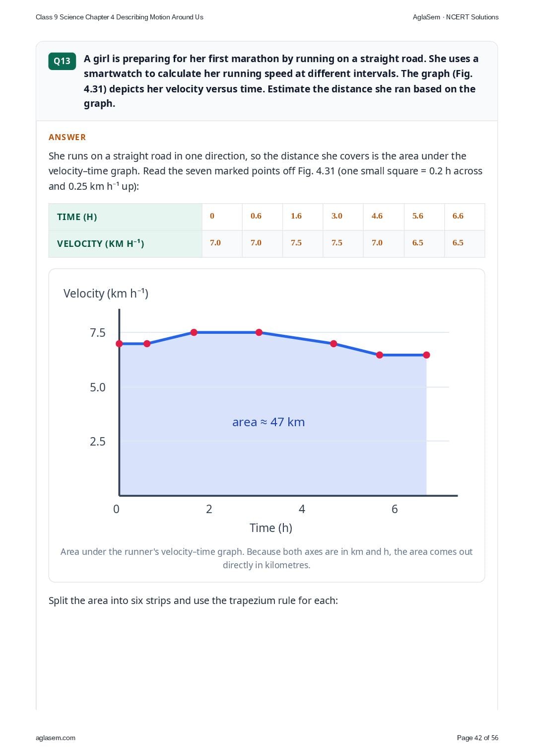Click the 'AglaSem · NCERT Solutions' header text
Image resolution: width=534 pixels, height=756 pixels.
456,17
